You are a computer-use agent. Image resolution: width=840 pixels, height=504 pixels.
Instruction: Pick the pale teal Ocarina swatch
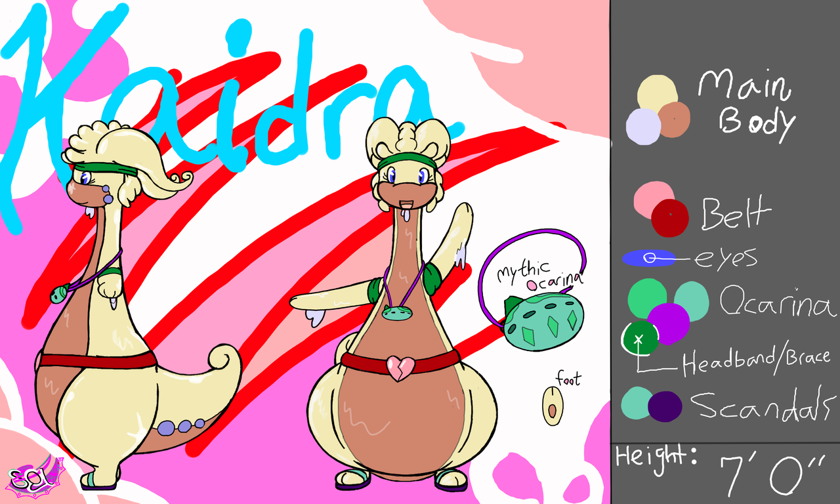tap(692, 301)
